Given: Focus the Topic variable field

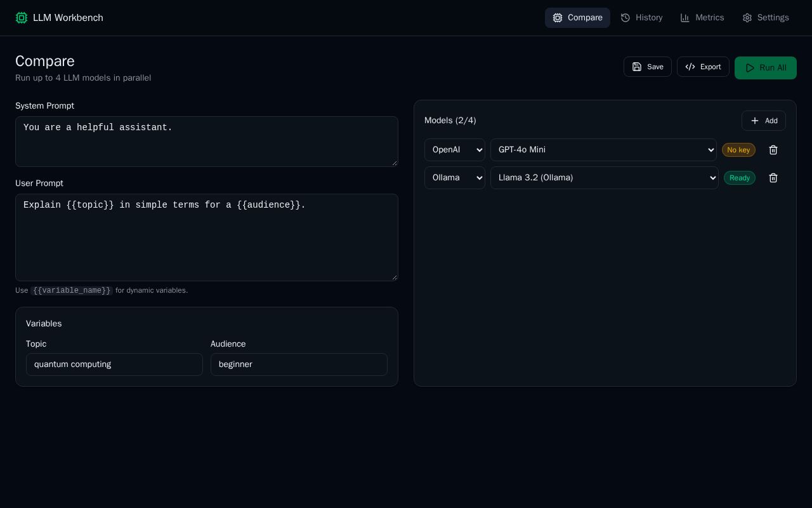Looking at the screenshot, I should pyautogui.click(x=114, y=364).
